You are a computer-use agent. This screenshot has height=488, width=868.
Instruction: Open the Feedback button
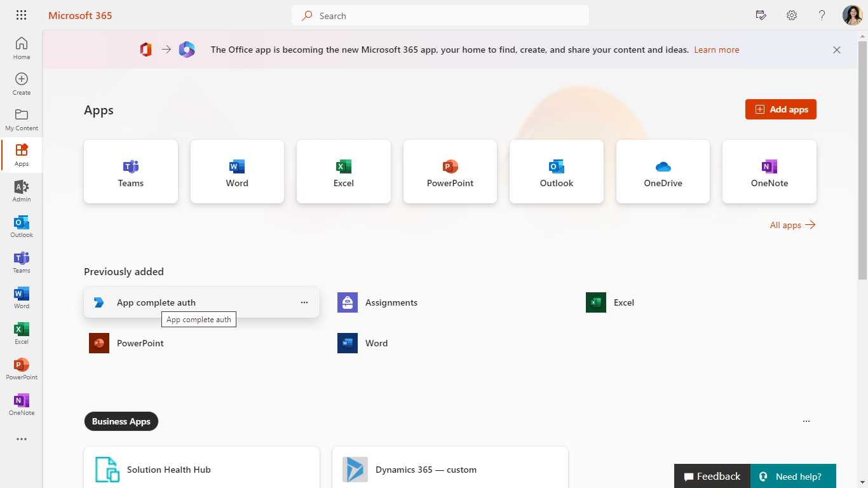pos(712,476)
